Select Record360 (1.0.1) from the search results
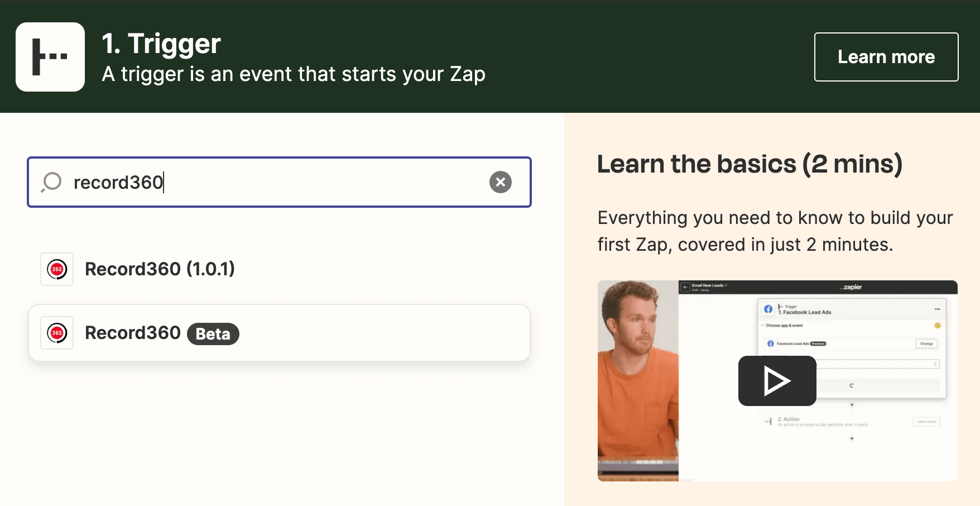 pos(160,269)
